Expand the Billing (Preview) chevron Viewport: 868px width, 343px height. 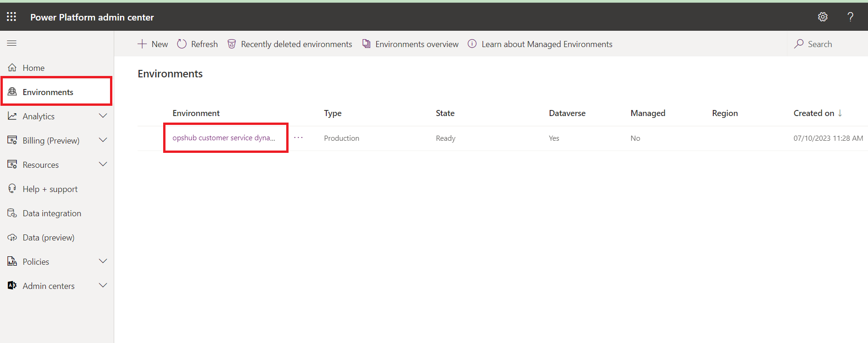(103, 140)
